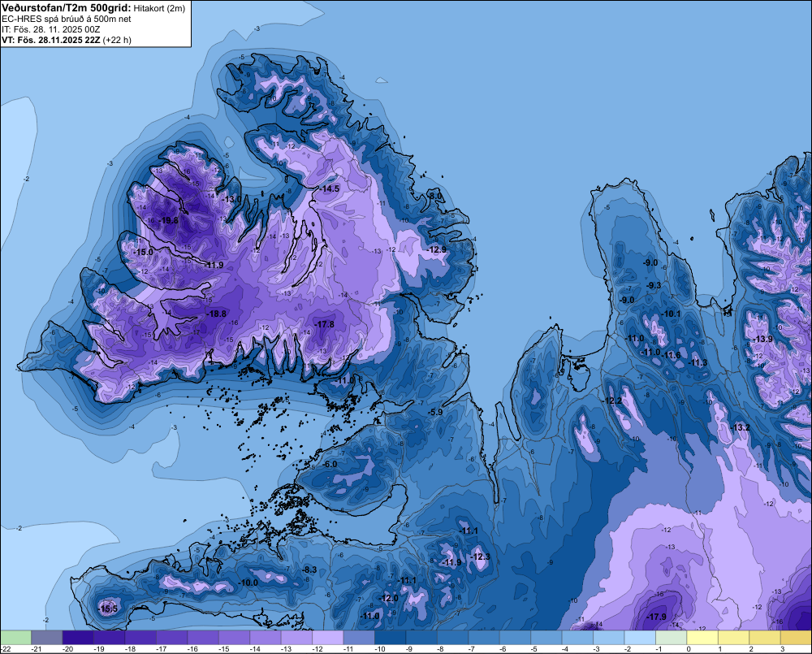Click the IT initial time line

click(50, 29)
